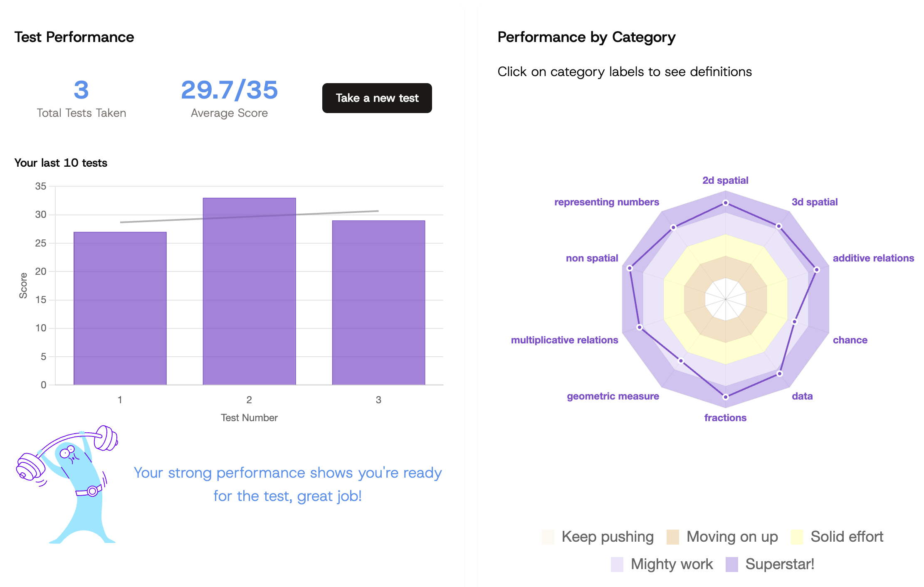
Task: Open the "chance" category definition
Action: (850, 340)
